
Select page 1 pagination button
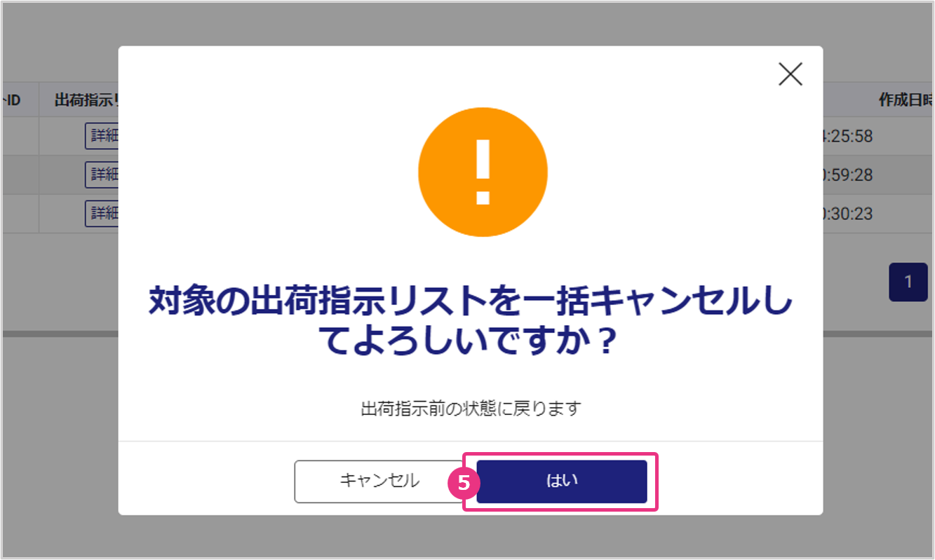coord(908,282)
